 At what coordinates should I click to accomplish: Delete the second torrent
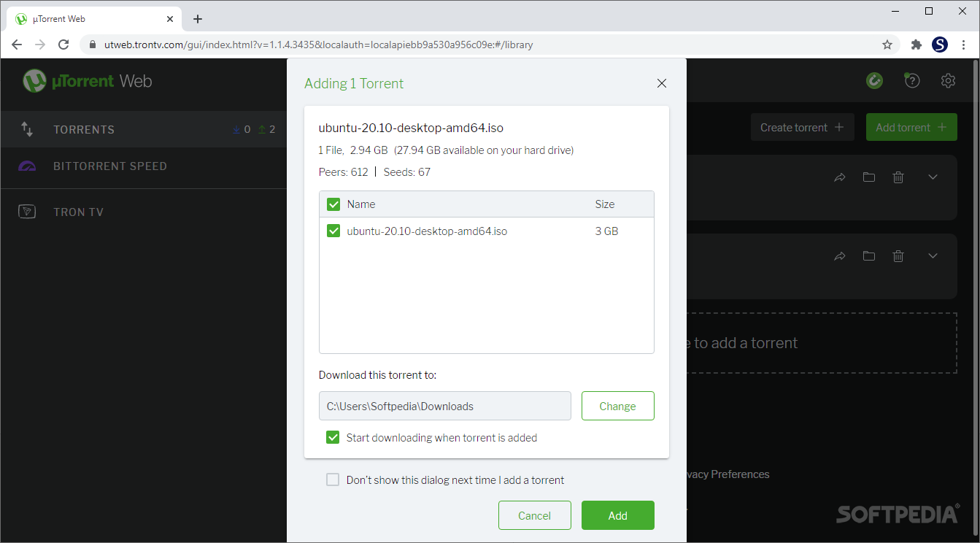click(x=898, y=256)
